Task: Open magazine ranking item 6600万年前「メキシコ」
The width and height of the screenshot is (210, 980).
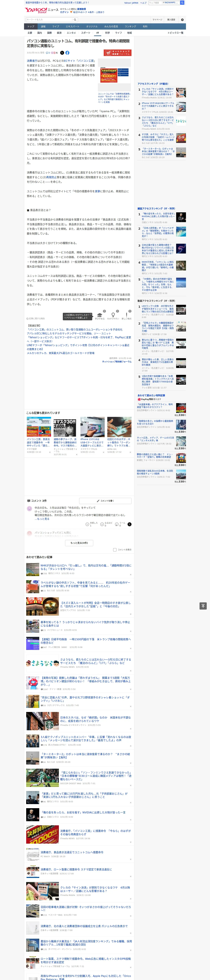Action: (158, 266)
